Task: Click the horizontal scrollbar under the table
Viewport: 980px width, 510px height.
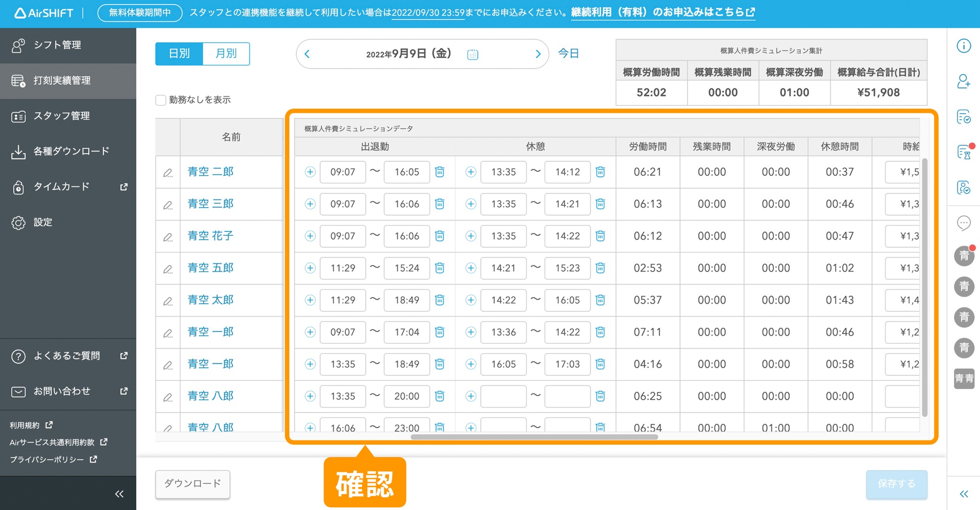Action: coord(534,437)
